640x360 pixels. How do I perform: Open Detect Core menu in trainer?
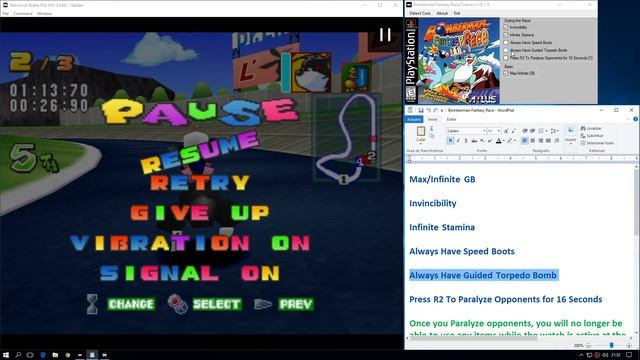pos(420,13)
